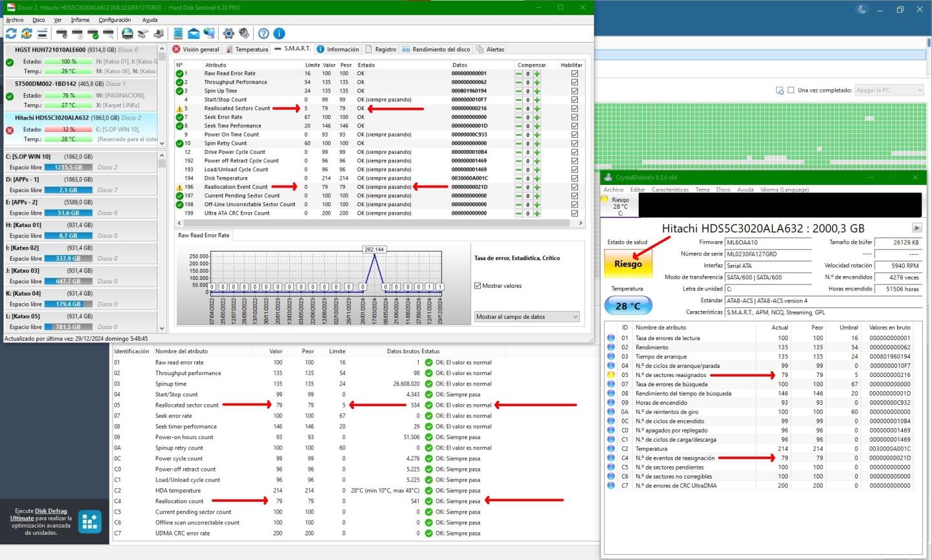Select the HGST HUH721010ALE600 disk entry
This screenshot has height=560, width=932.
point(81,61)
